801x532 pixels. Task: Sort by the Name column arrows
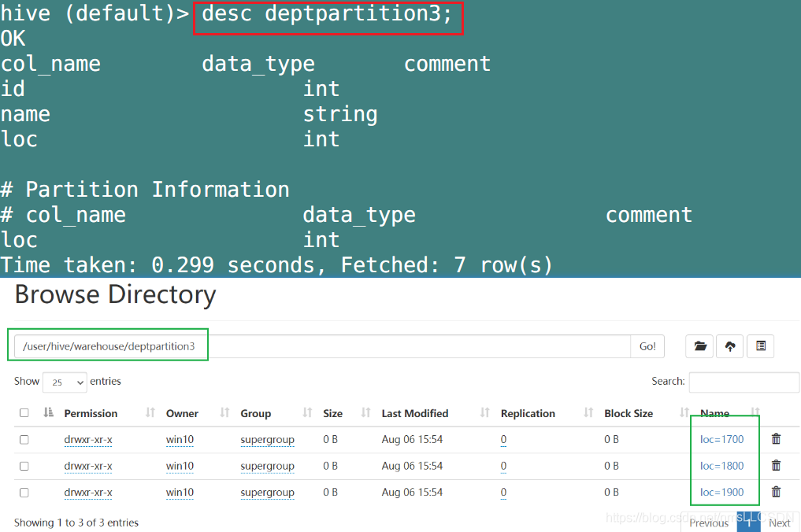click(x=755, y=412)
